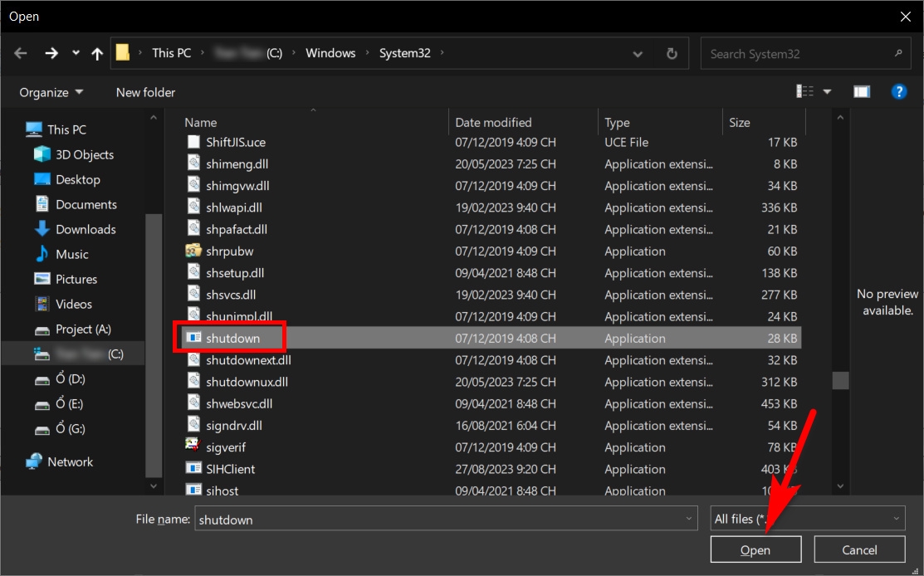Toggle the preview pane icon
The image size is (924, 576).
point(862,92)
